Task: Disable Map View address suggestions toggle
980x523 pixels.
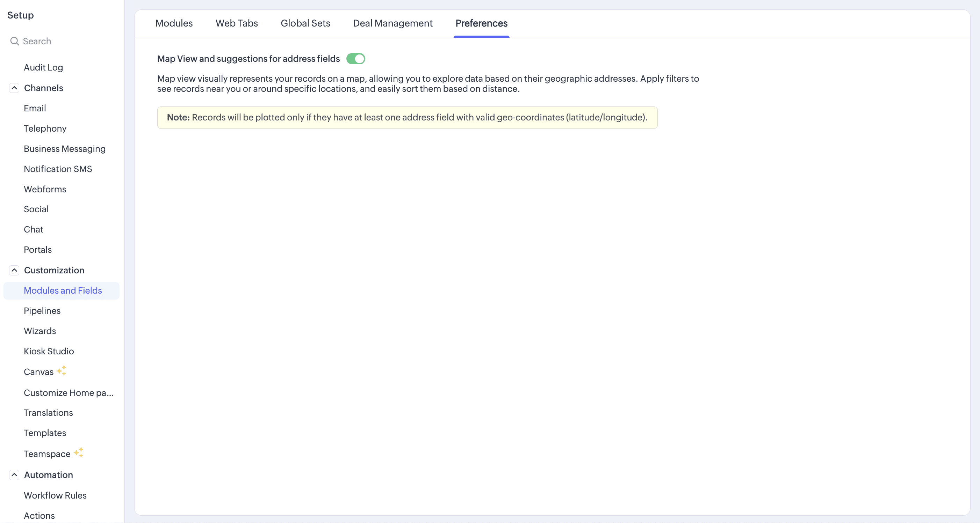Action: (355, 59)
